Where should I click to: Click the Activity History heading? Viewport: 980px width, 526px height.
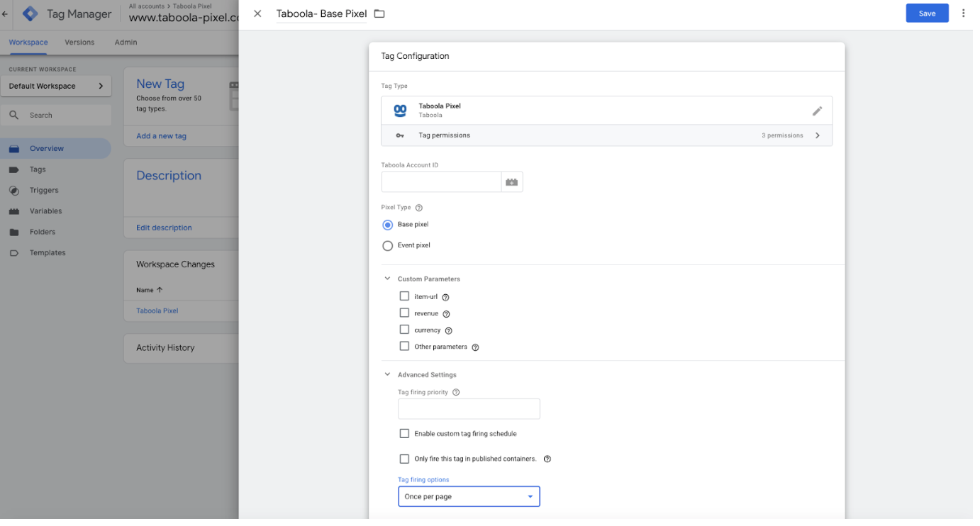tap(165, 348)
